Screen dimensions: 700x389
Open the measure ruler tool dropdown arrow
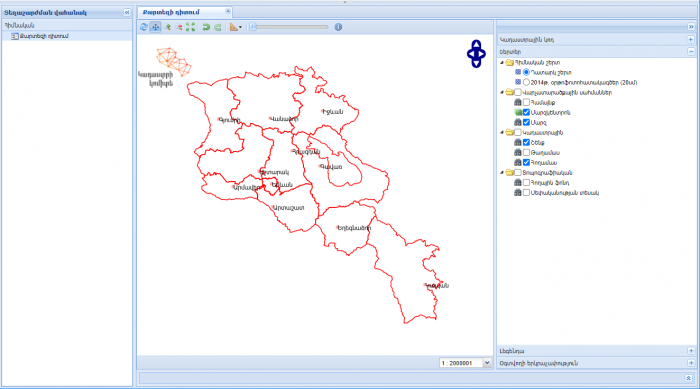(240, 27)
